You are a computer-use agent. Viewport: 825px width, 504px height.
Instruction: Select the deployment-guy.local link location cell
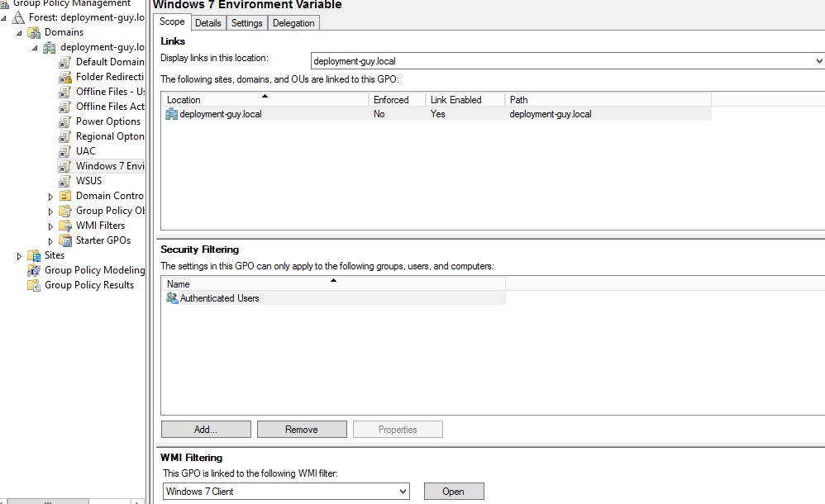tap(221, 114)
